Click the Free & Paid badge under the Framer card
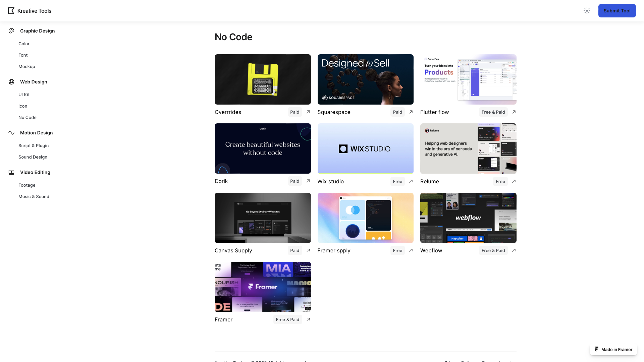The image size is (644, 362). 287,319
